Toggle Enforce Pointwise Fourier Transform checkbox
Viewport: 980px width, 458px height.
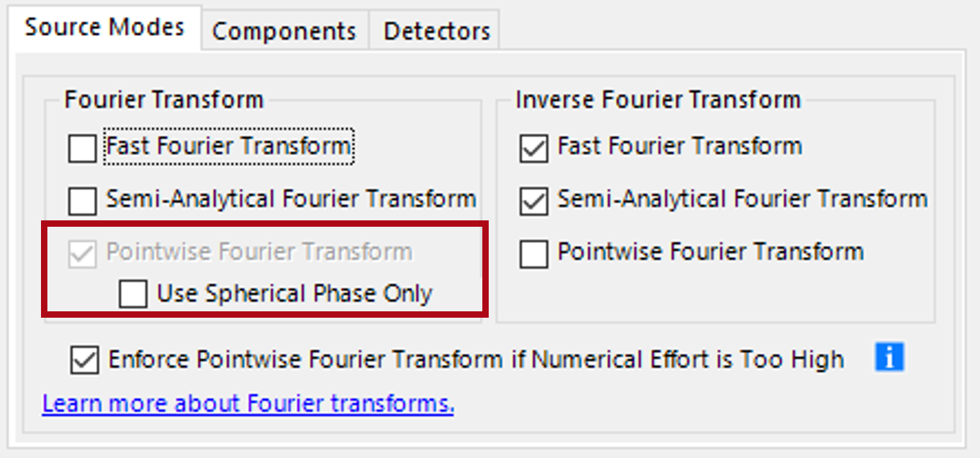click(84, 359)
